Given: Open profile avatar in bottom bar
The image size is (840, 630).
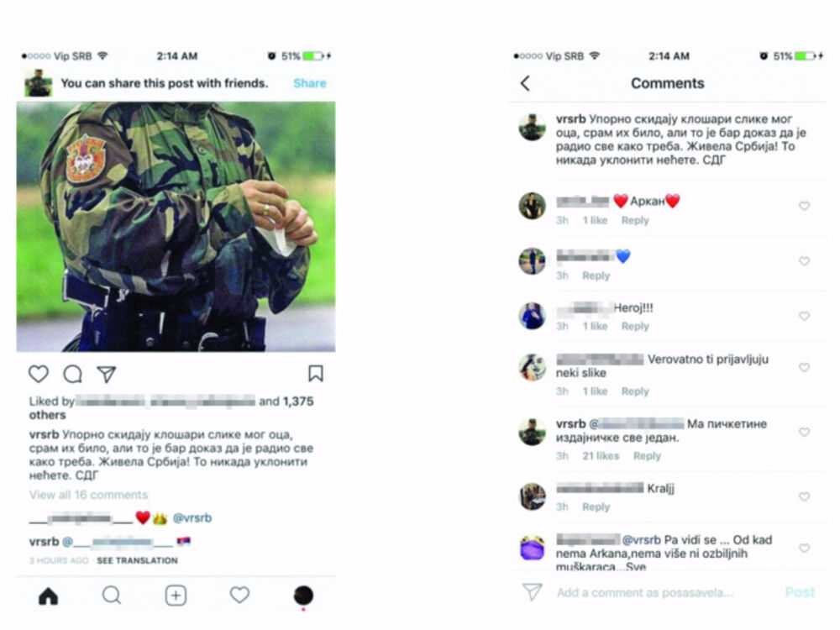Looking at the screenshot, I should coord(303,596).
